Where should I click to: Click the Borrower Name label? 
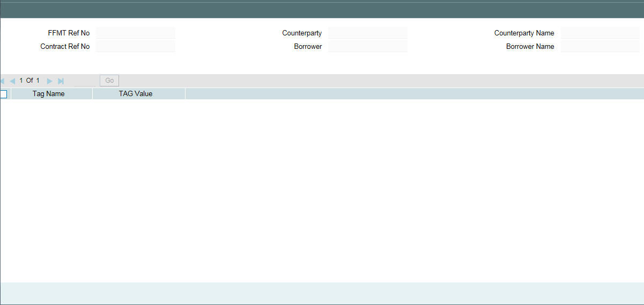click(530, 47)
